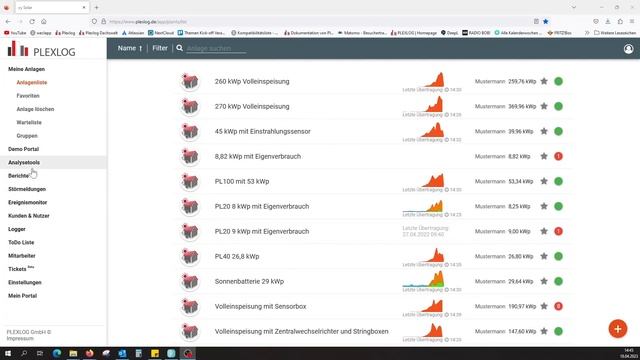This screenshot has width=640, height=360.
Task: Click green status of 270 kWp Volleinspeisung
Action: [x=558, y=106]
